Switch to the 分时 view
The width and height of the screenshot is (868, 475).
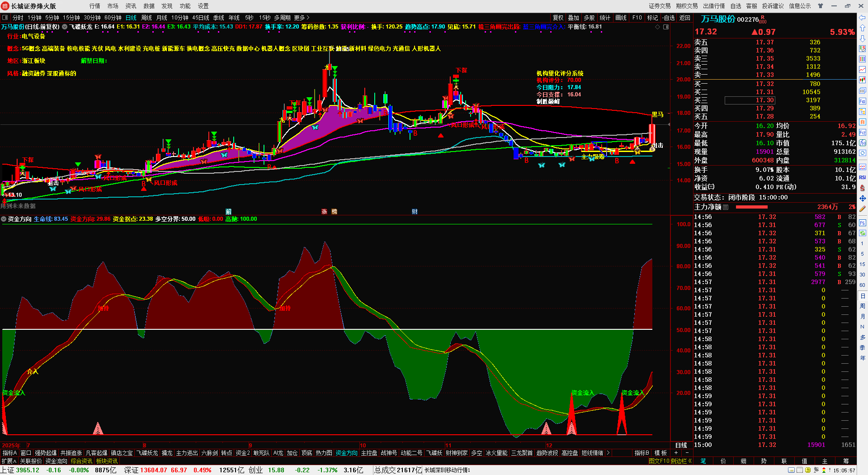(x=18, y=18)
